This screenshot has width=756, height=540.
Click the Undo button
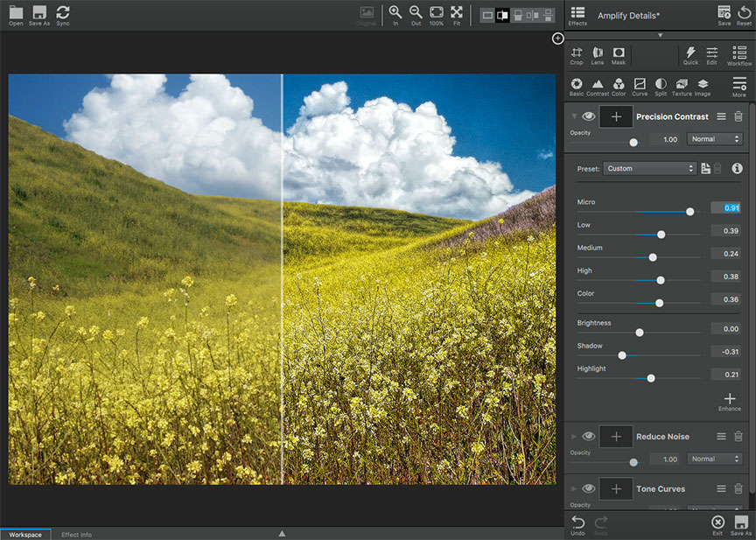(x=577, y=524)
